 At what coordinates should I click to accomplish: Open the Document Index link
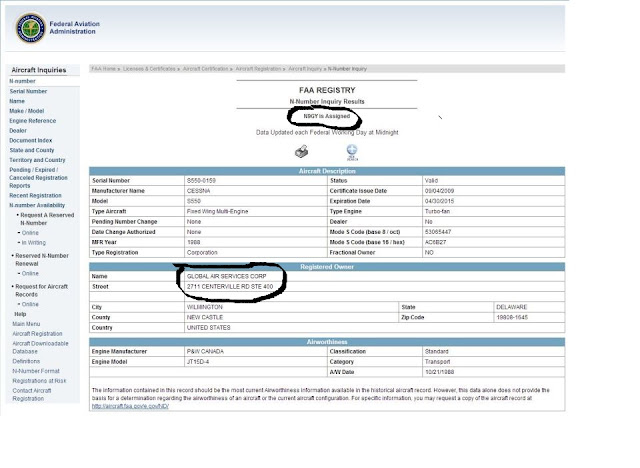pyautogui.click(x=31, y=140)
